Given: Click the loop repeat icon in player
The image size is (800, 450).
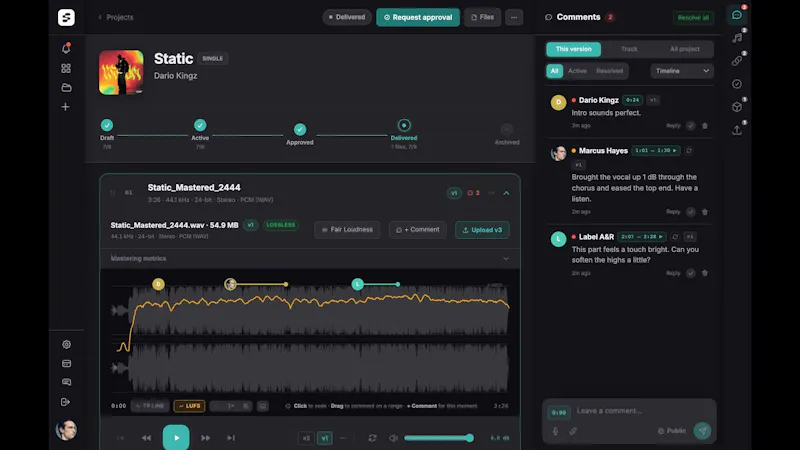Looking at the screenshot, I should pos(372,438).
